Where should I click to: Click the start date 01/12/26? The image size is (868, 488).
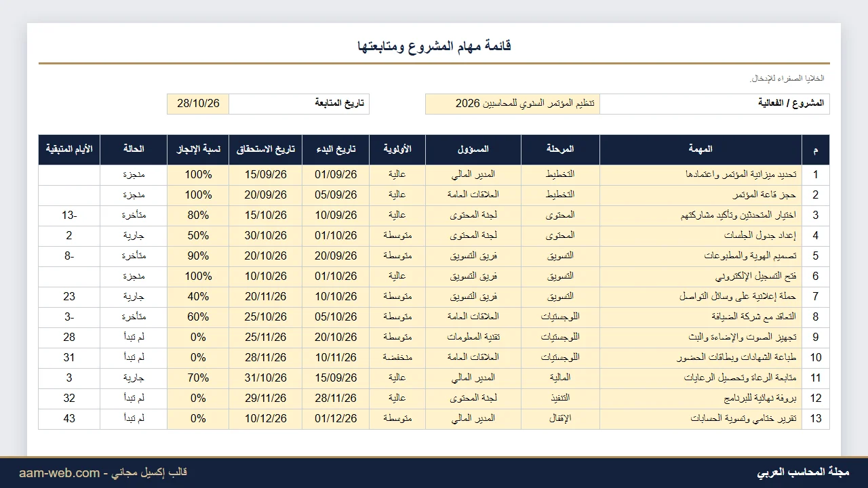pyautogui.click(x=336, y=419)
